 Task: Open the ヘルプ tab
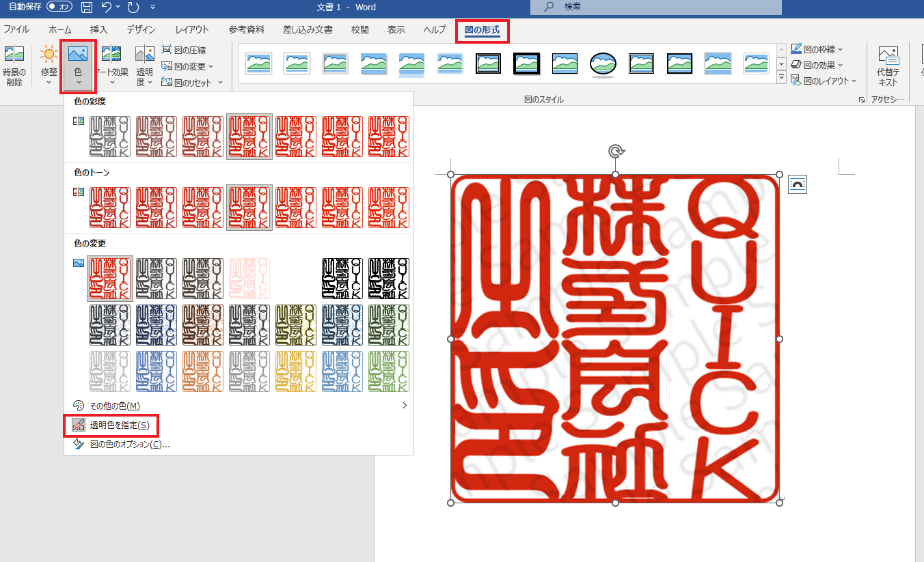coord(435,29)
